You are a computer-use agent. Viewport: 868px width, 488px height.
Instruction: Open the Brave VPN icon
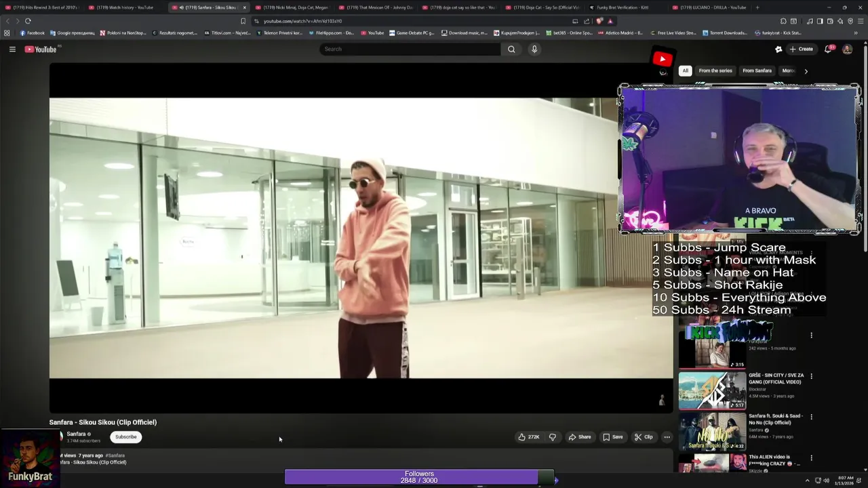850,21
